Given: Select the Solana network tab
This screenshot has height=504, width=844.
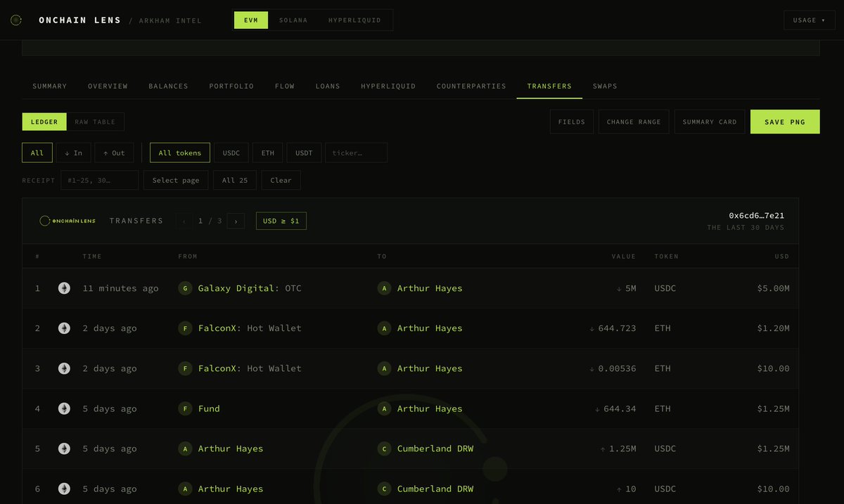Looking at the screenshot, I should [x=293, y=20].
